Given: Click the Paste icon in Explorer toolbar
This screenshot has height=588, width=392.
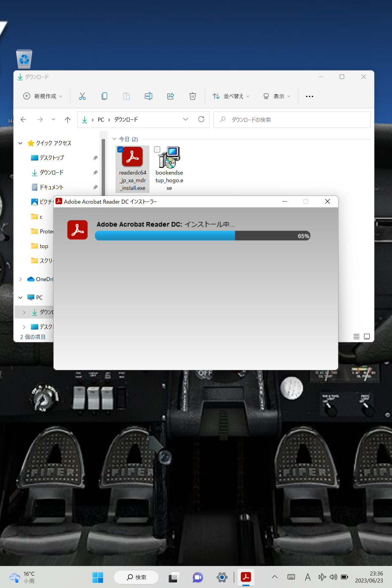Looking at the screenshot, I should coord(126,96).
